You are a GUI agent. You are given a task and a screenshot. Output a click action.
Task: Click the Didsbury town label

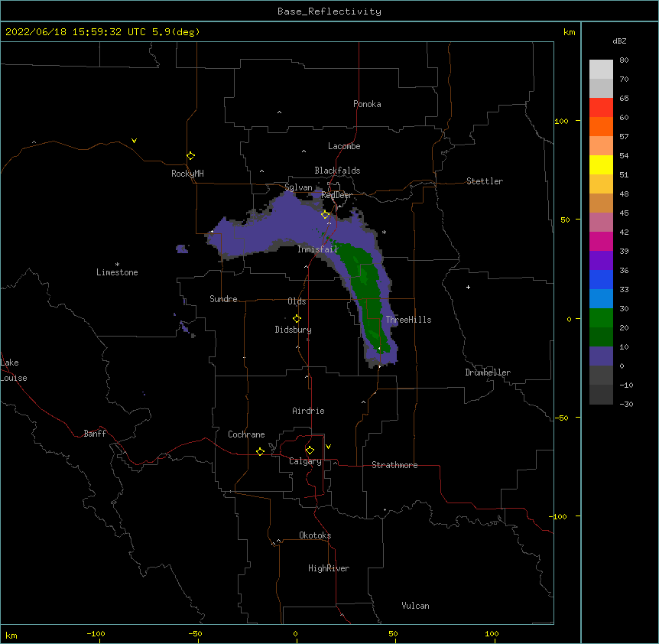click(x=293, y=330)
